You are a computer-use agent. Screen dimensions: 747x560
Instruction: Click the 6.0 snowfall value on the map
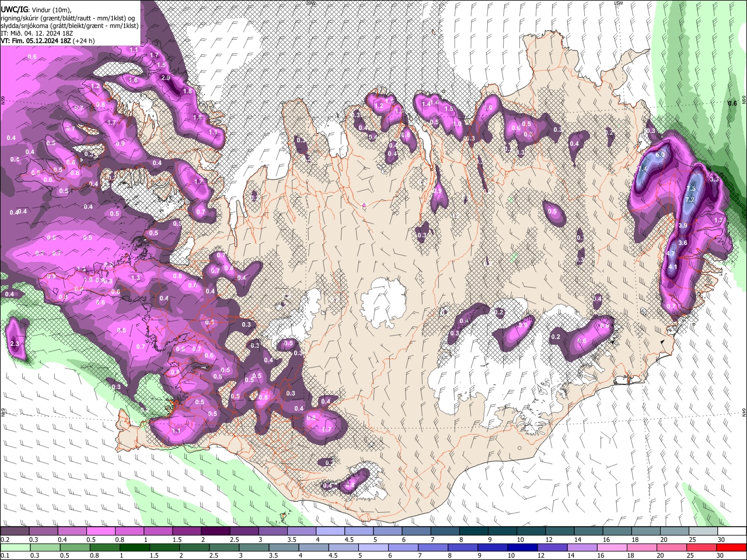[x=660, y=155]
